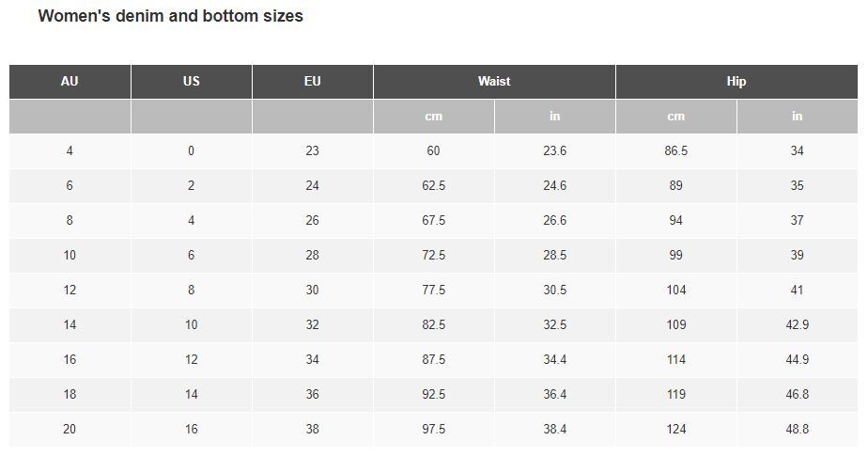This screenshot has height=472, width=868.
Task: Click the Waist header cell
Action: pyautogui.click(x=494, y=82)
